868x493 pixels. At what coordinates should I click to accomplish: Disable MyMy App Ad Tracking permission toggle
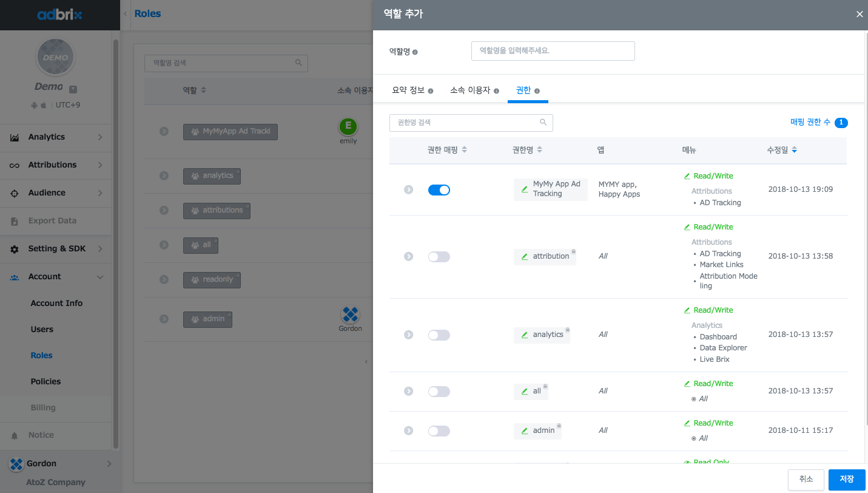coord(439,190)
